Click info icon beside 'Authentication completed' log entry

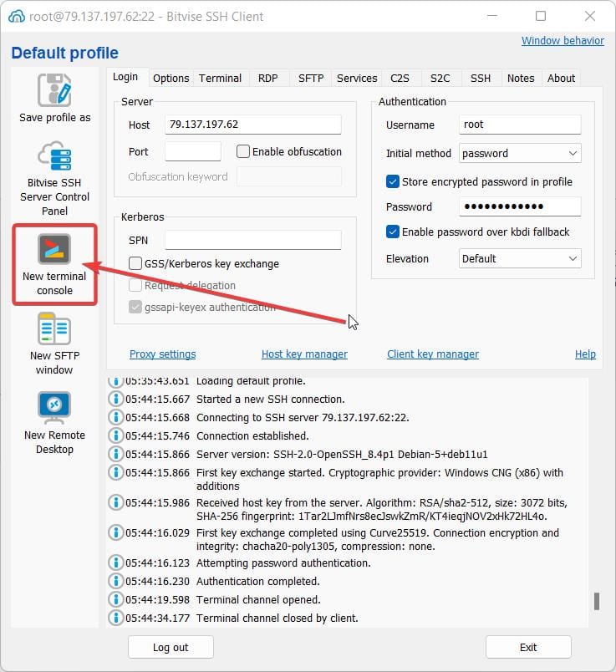[116, 582]
